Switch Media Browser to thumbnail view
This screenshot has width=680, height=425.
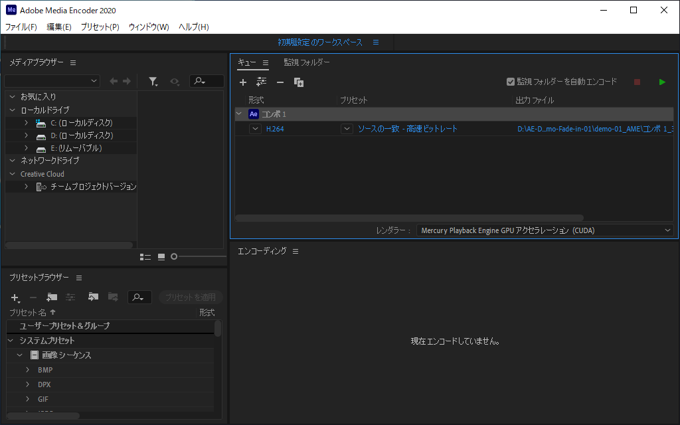(161, 257)
